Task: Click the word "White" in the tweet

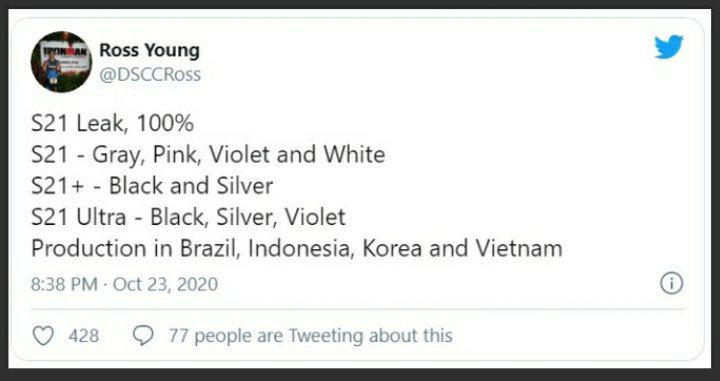Action: 354,155
